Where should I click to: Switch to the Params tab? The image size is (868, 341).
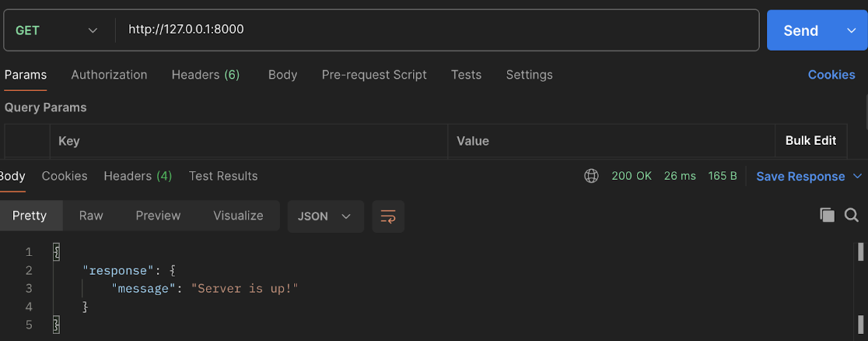26,75
